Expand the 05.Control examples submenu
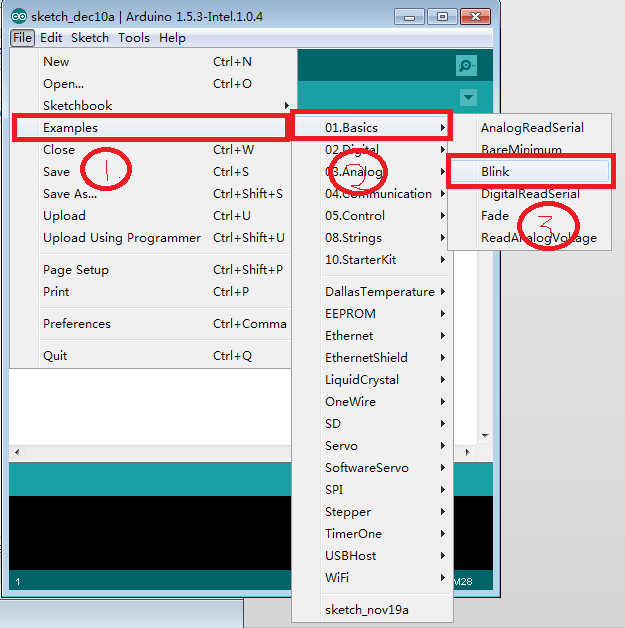 (372, 216)
